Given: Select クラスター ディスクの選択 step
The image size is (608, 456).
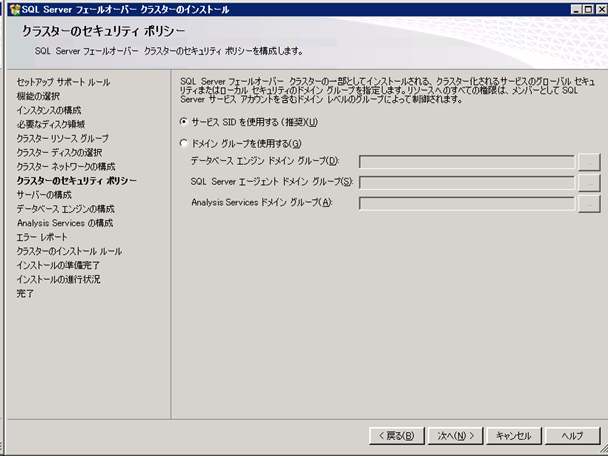Looking at the screenshot, I should click(59, 152).
